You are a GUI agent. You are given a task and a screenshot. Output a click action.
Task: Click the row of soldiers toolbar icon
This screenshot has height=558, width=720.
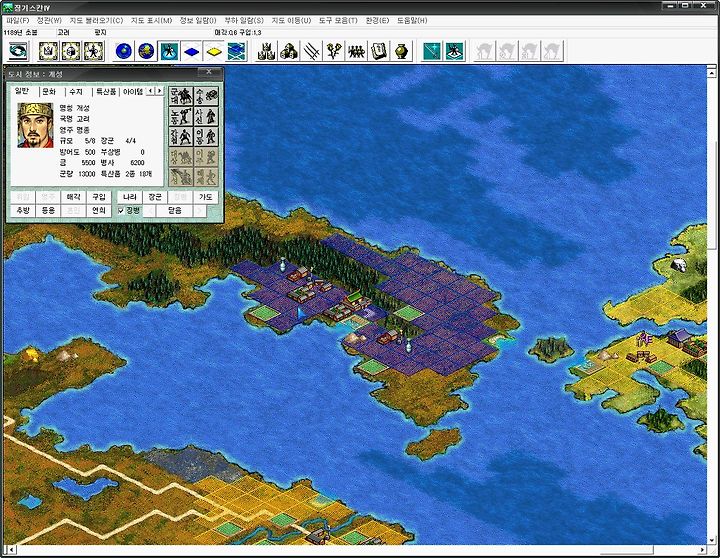pos(356,51)
